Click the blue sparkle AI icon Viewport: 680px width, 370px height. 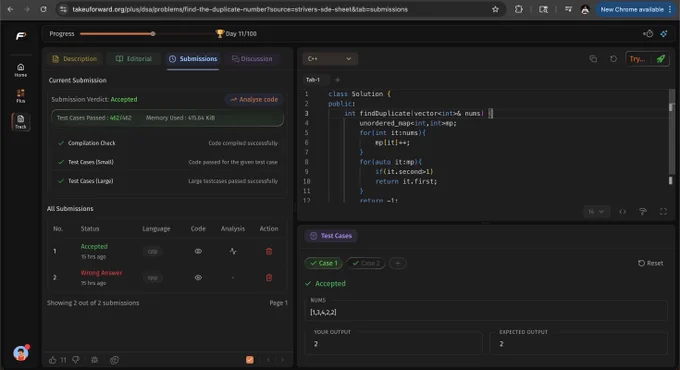pyautogui.click(x=664, y=33)
